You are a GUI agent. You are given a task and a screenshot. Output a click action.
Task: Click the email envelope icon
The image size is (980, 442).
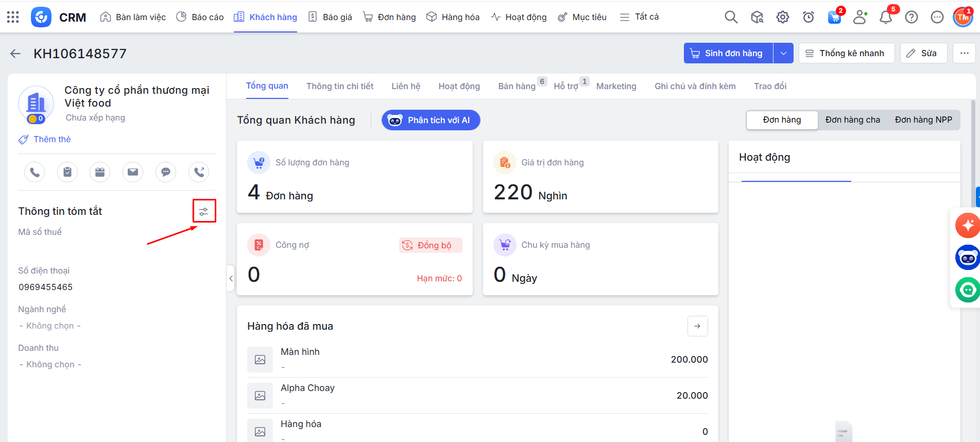[133, 172]
